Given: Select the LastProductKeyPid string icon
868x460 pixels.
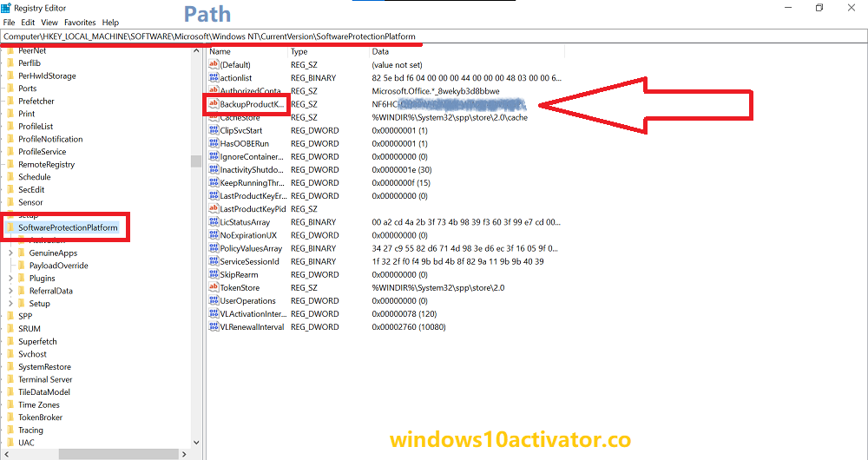Looking at the screenshot, I should (x=214, y=209).
